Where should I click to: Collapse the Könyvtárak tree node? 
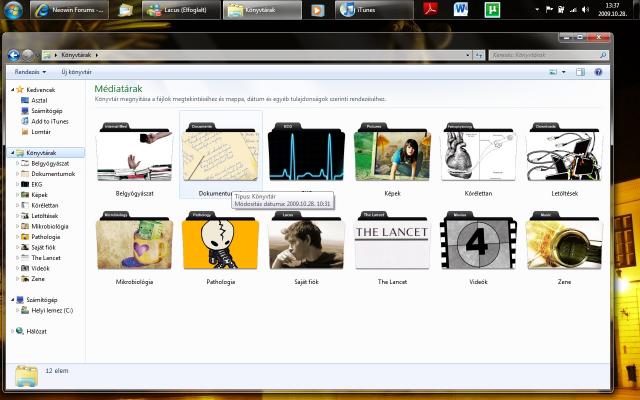point(12,153)
